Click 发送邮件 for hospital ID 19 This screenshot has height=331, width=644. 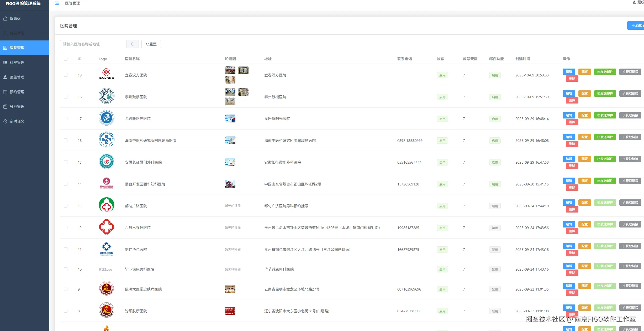(605, 72)
